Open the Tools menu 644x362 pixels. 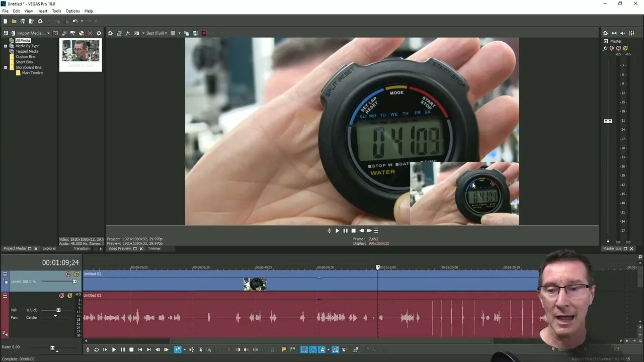tap(56, 11)
